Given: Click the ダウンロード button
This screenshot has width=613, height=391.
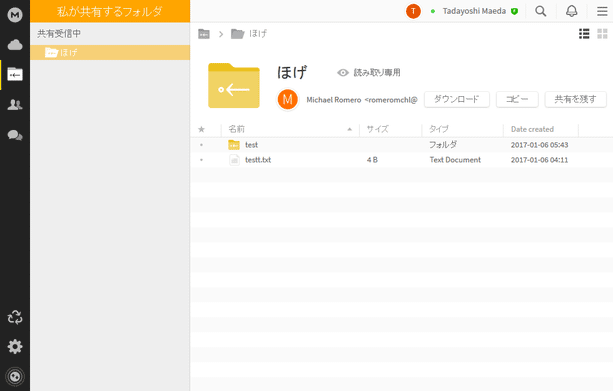Looking at the screenshot, I should click(x=457, y=99).
